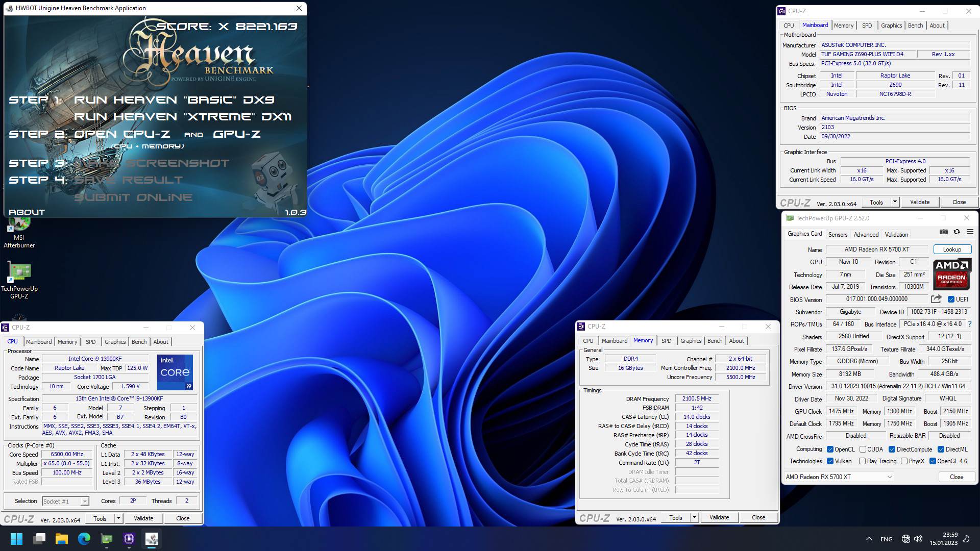
Task: Click Save Result in Heaven app
Action: (128, 180)
